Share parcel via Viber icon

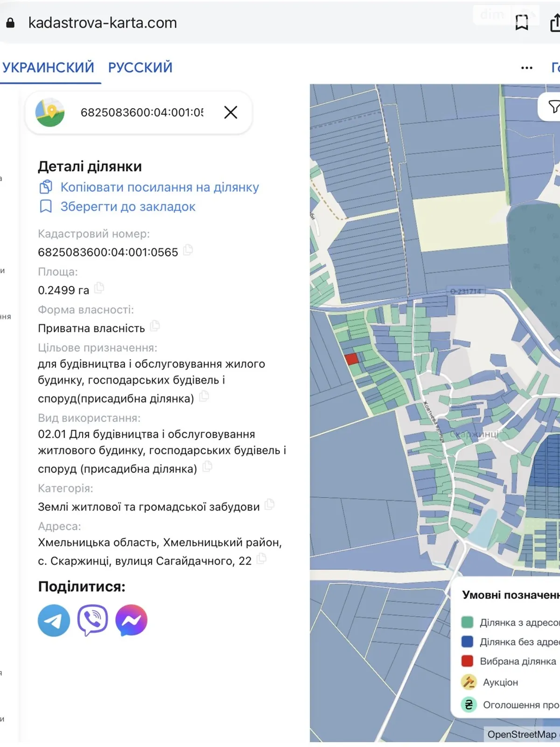[92, 620]
